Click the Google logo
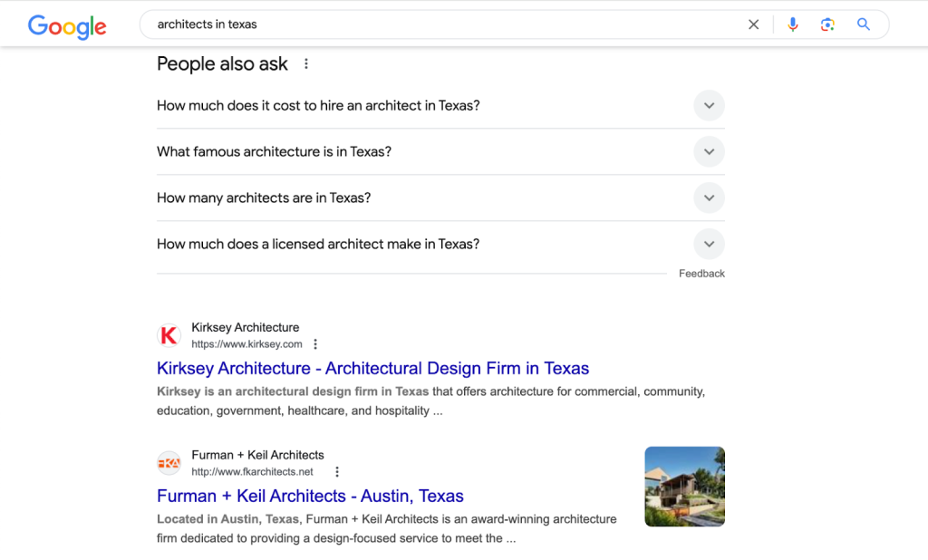The image size is (928, 560). pos(67,25)
